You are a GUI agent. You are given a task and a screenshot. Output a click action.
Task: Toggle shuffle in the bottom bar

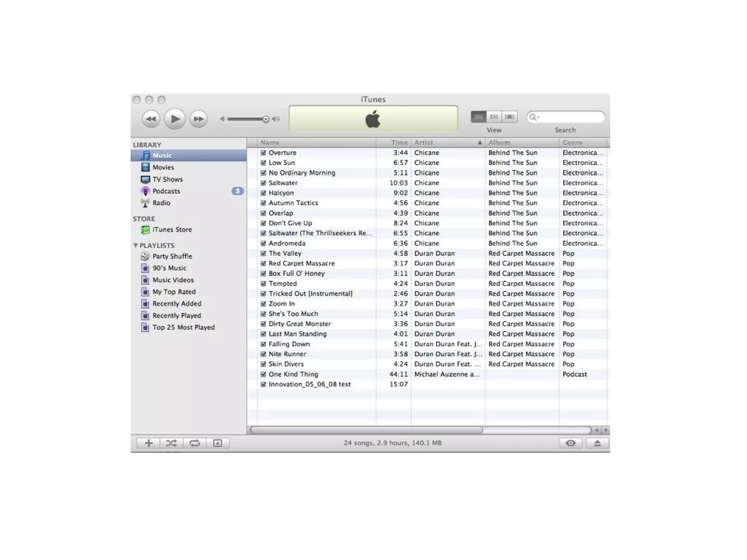point(171,443)
